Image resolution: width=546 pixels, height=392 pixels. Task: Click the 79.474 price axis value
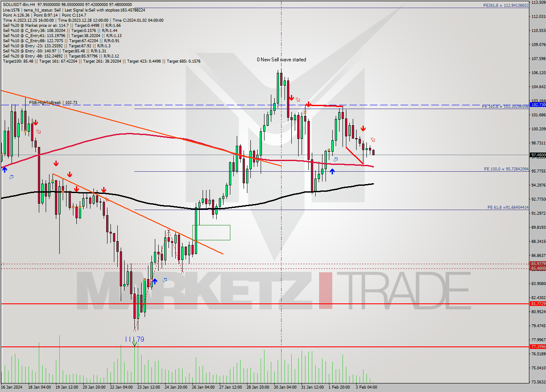pyautogui.click(x=538, y=326)
